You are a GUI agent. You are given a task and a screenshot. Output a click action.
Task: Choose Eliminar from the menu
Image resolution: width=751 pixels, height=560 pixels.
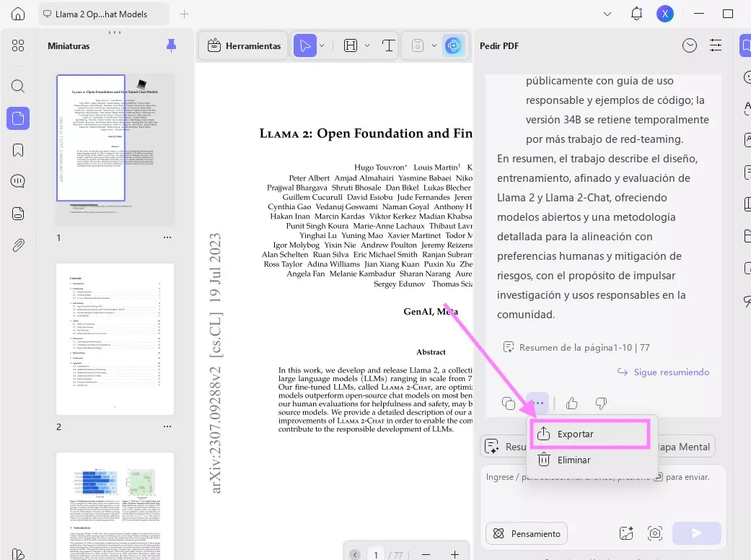click(592, 460)
